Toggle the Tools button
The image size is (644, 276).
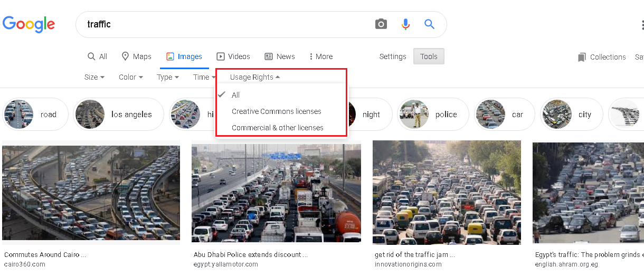tap(429, 56)
